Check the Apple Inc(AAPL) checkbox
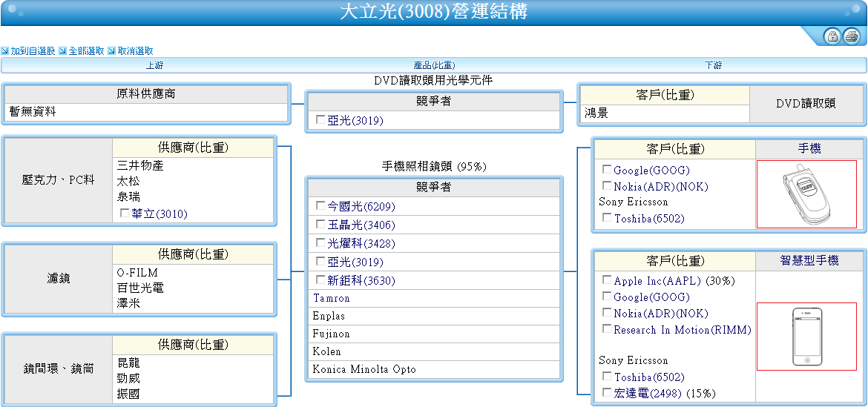Screen dimensions: 868x407 click(x=607, y=280)
